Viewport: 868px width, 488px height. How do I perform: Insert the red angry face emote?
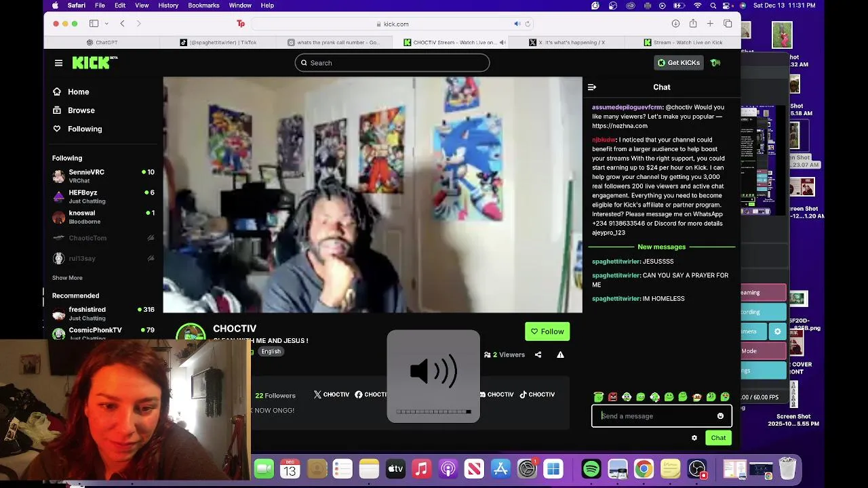(612, 397)
